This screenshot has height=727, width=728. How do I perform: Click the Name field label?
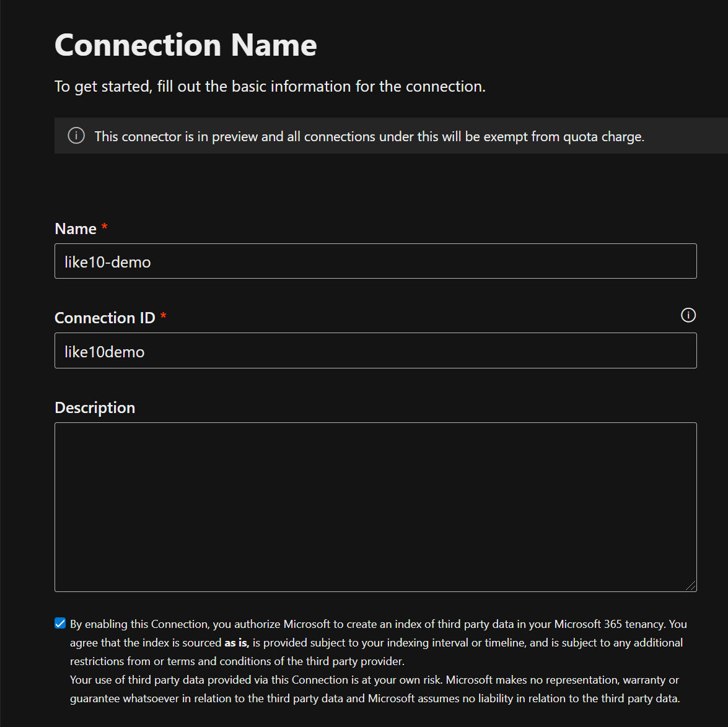[76, 229]
